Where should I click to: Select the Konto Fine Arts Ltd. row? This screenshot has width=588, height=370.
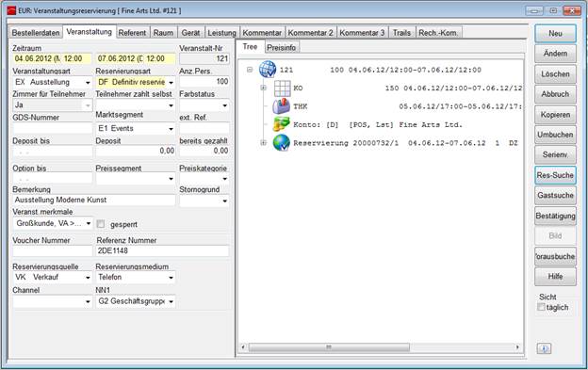coord(378,124)
